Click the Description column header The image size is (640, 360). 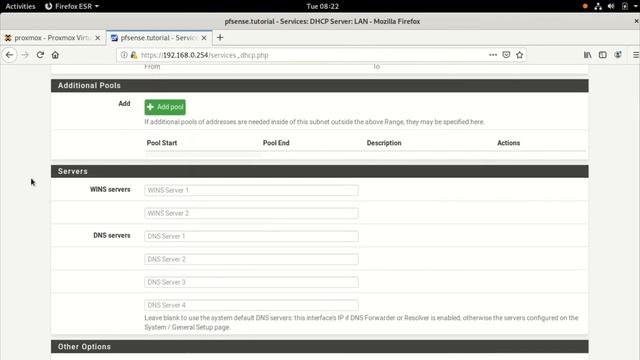coord(384,143)
